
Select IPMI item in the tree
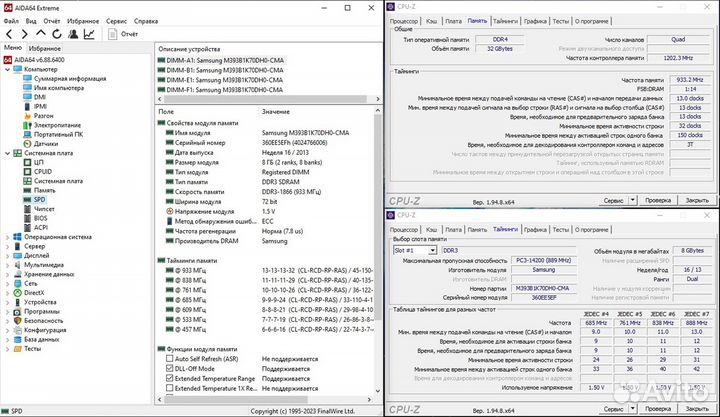[x=40, y=106]
